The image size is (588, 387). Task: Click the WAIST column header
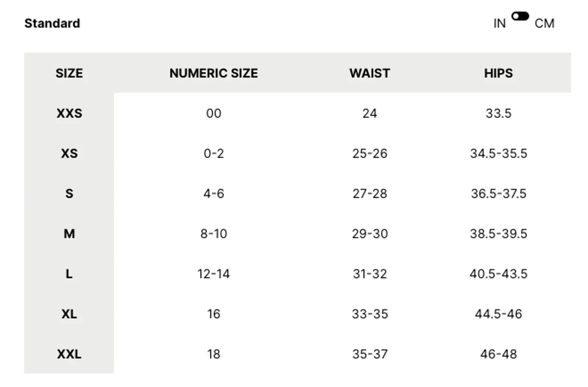(x=370, y=73)
